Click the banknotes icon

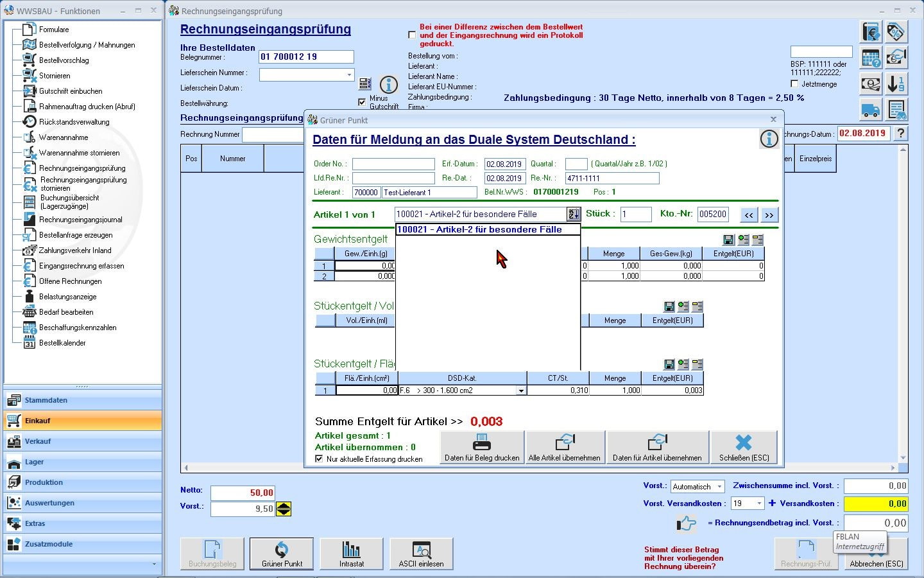pyautogui.click(x=871, y=83)
